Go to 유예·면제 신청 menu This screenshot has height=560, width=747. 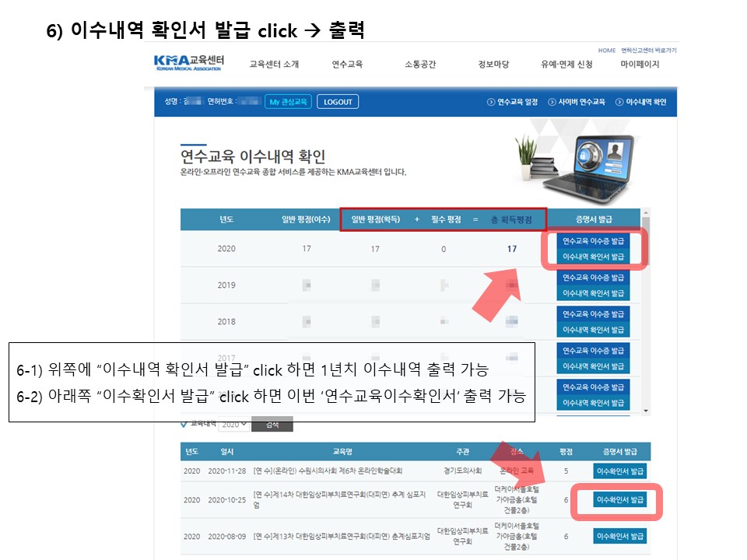566,65
